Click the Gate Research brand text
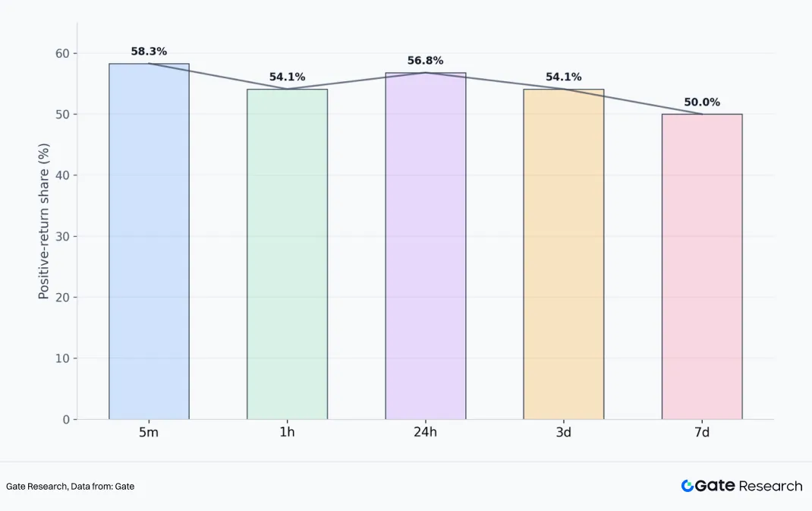 (x=749, y=486)
